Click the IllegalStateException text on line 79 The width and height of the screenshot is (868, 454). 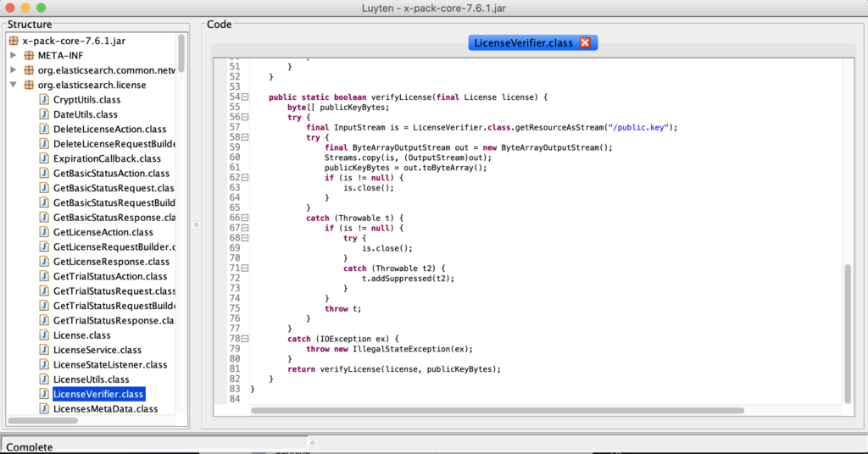pyautogui.click(x=401, y=349)
